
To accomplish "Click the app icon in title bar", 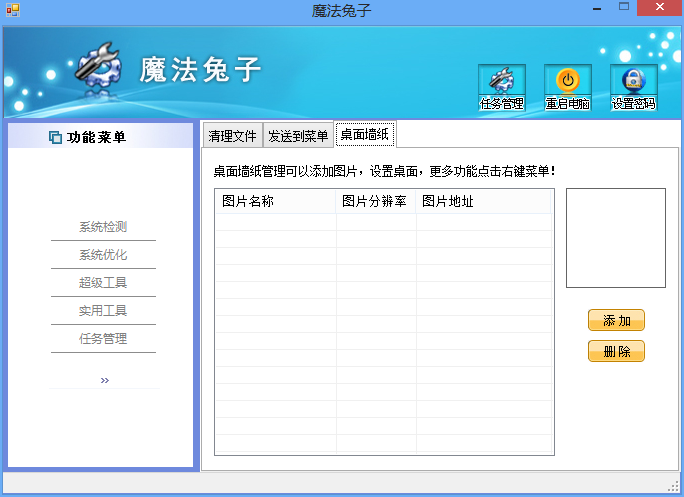I will click(x=13, y=10).
